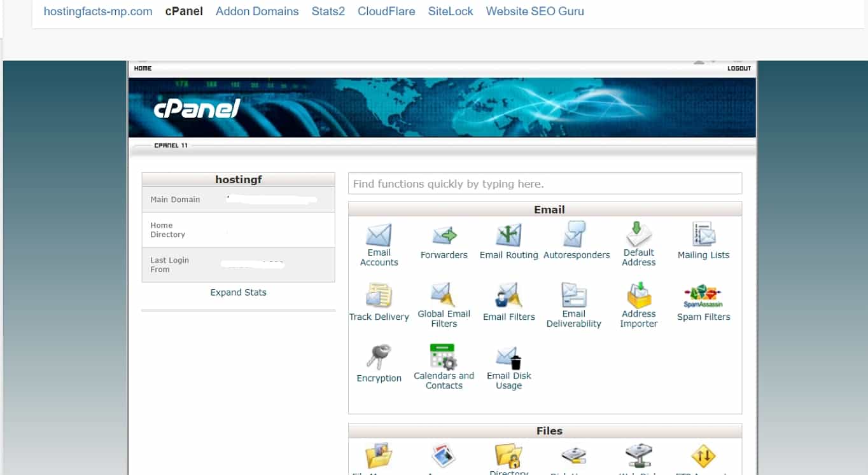The width and height of the screenshot is (868, 475).
Task: Click the Spam Filters text label
Action: (x=703, y=317)
